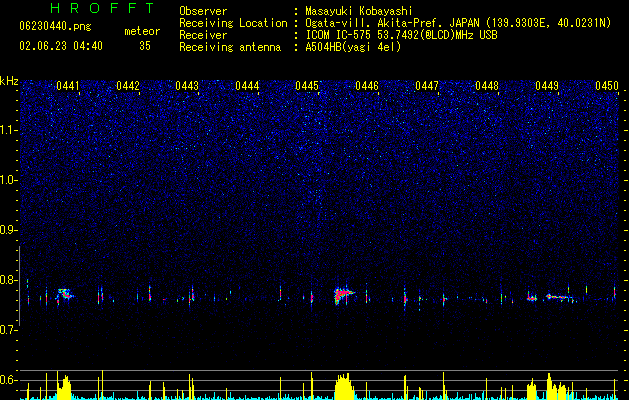Select the file name 06230440.png

coord(55,26)
